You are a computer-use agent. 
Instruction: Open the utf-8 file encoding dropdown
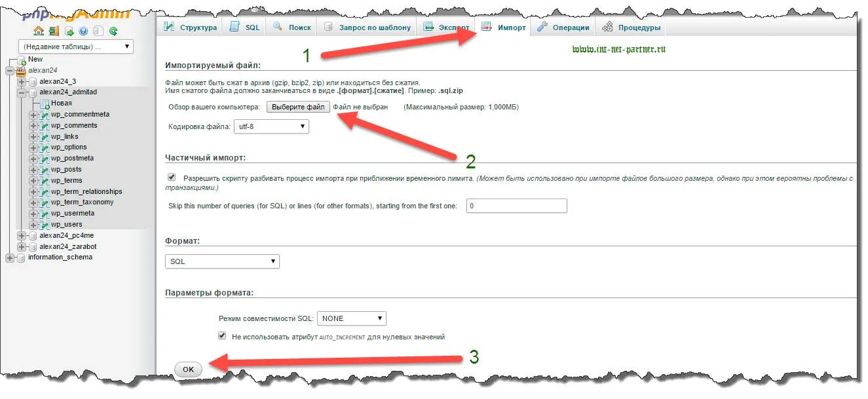click(271, 126)
